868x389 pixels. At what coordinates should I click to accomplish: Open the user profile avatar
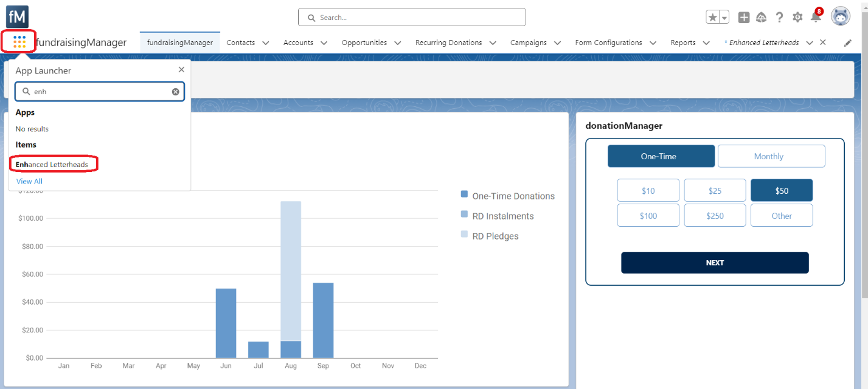click(841, 17)
